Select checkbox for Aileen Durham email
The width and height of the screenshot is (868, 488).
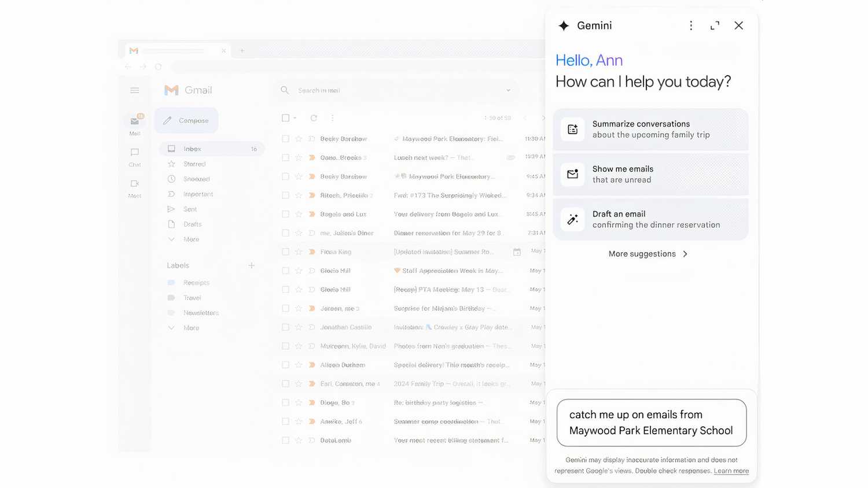(285, 365)
